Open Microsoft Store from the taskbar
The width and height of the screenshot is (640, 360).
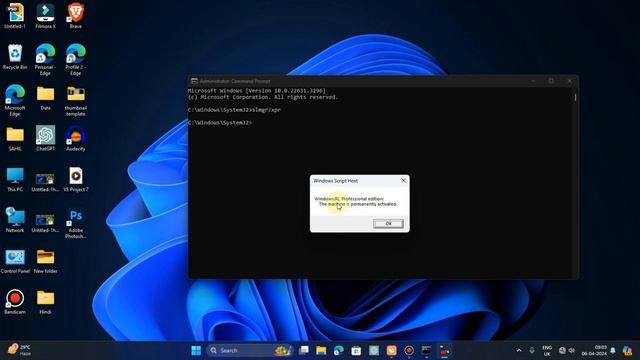[x=356, y=350]
